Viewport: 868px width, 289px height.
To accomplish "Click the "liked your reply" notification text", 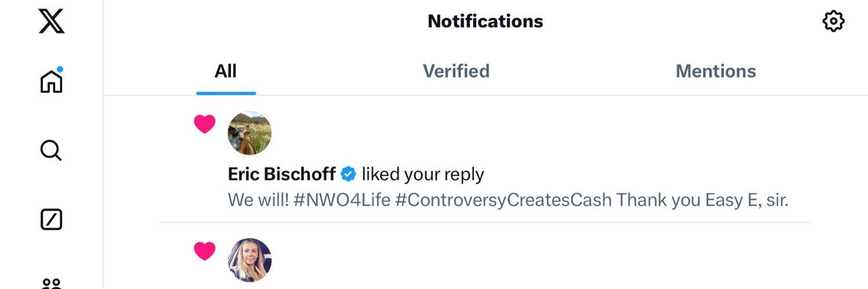I will [423, 174].
